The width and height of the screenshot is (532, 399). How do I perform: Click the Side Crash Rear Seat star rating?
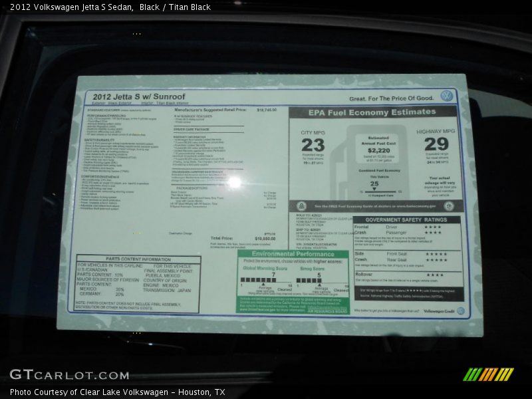click(436, 260)
